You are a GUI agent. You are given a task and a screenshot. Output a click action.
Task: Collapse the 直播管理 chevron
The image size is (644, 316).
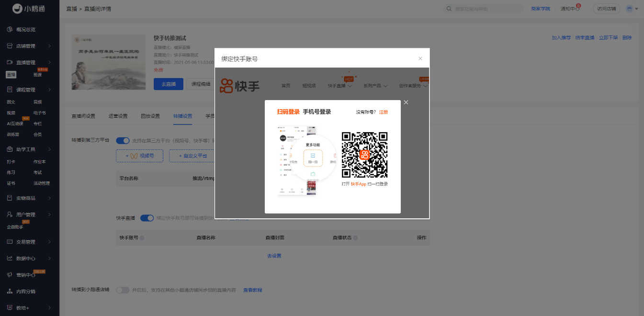[x=49, y=62]
